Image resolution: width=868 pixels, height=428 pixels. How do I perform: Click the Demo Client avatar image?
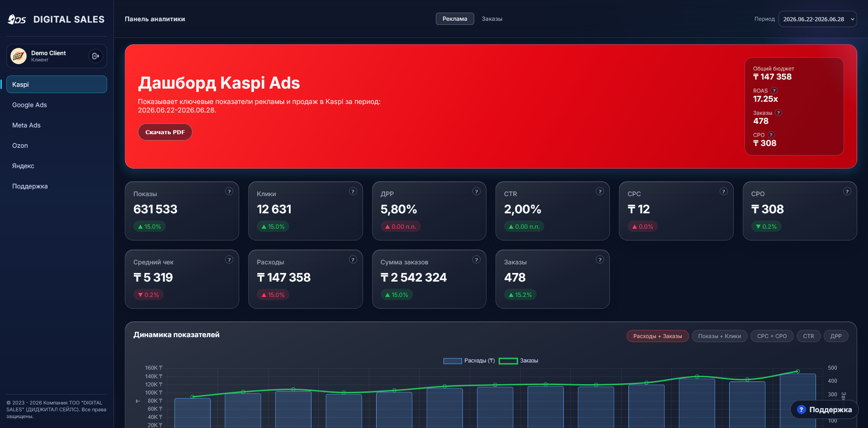click(x=19, y=56)
